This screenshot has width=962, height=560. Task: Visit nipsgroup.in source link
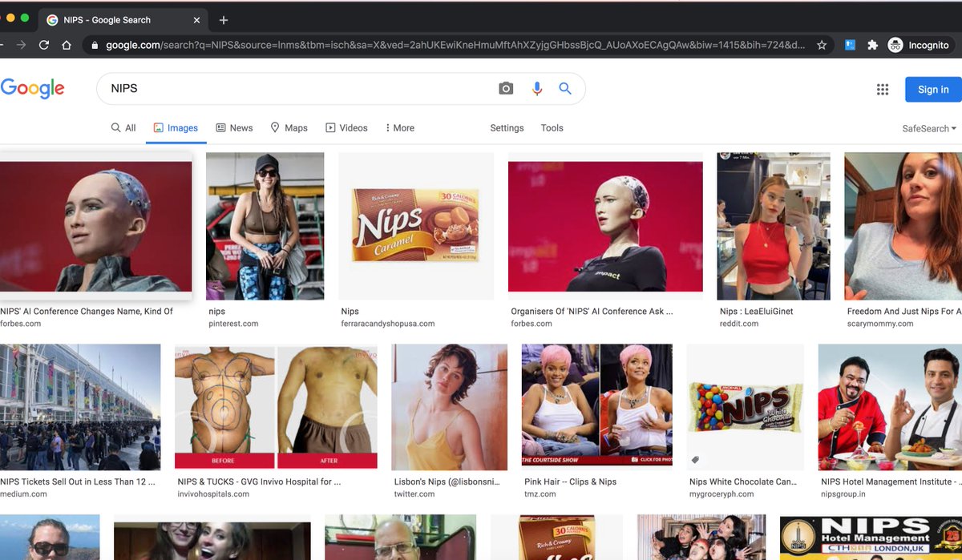843,494
